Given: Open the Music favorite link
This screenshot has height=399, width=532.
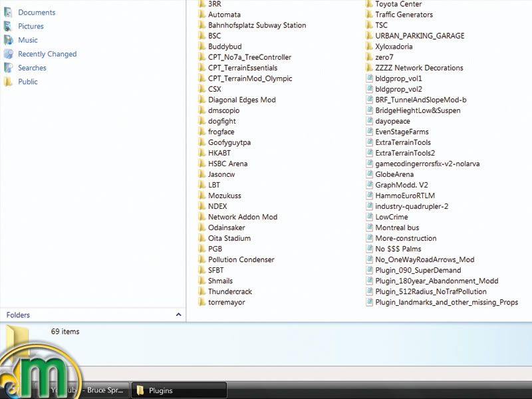Looking at the screenshot, I should tap(28, 40).
